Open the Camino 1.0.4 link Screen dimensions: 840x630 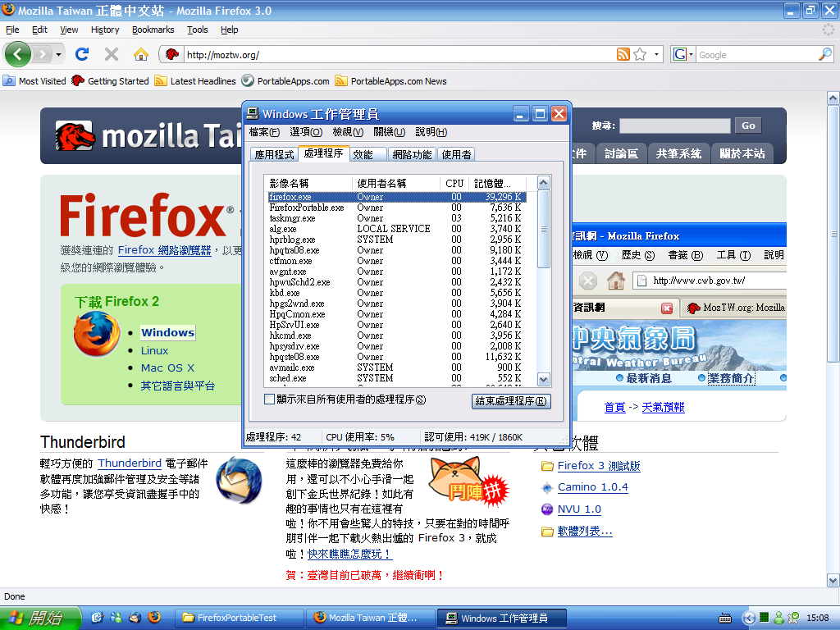pos(593,487)
